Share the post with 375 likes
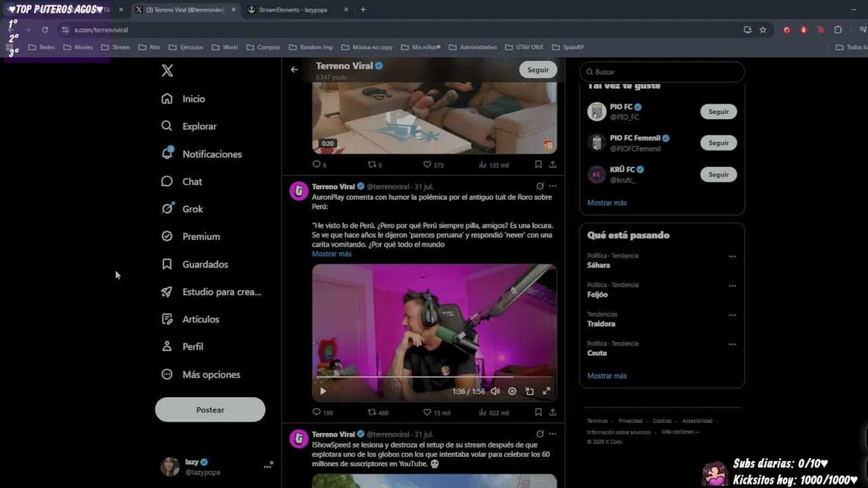This screenshot has height=488, width=868. pos(553,164)
